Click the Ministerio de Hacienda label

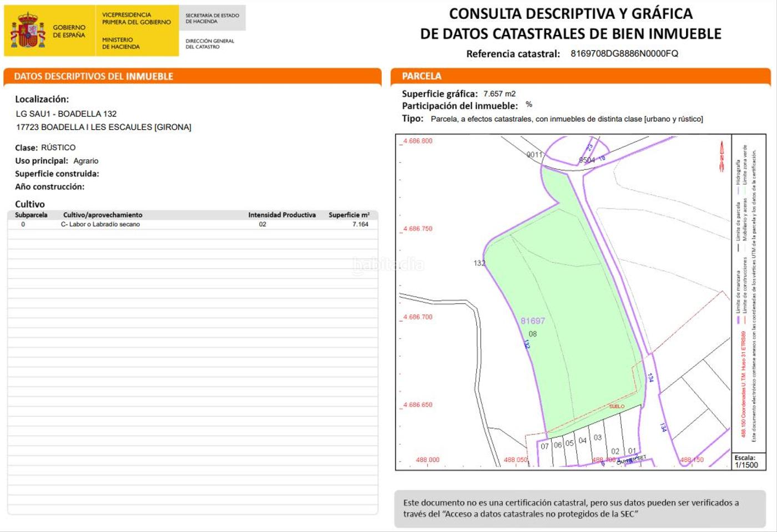[120, 43]
